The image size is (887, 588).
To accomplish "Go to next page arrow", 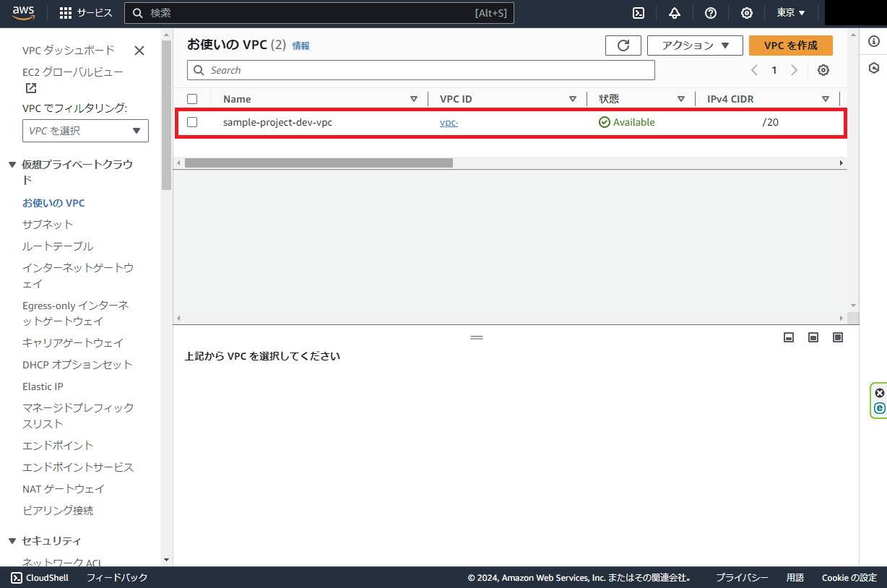I will (795, 70).
